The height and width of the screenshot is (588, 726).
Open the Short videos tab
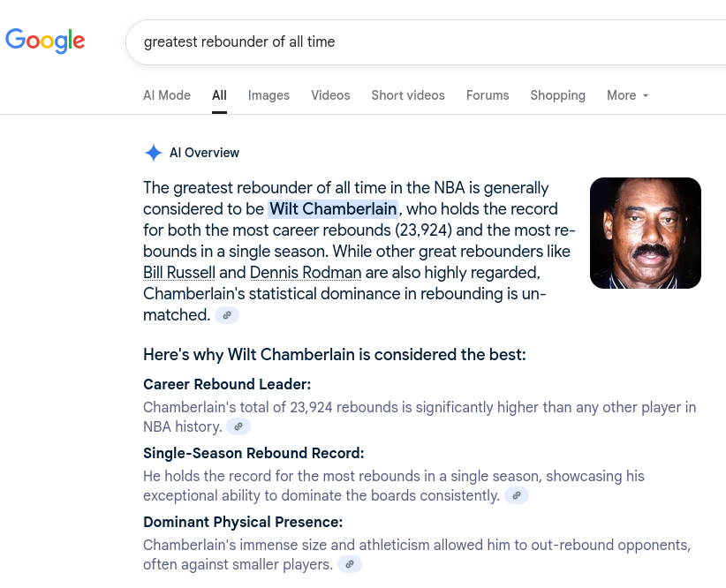click(408, 95)
